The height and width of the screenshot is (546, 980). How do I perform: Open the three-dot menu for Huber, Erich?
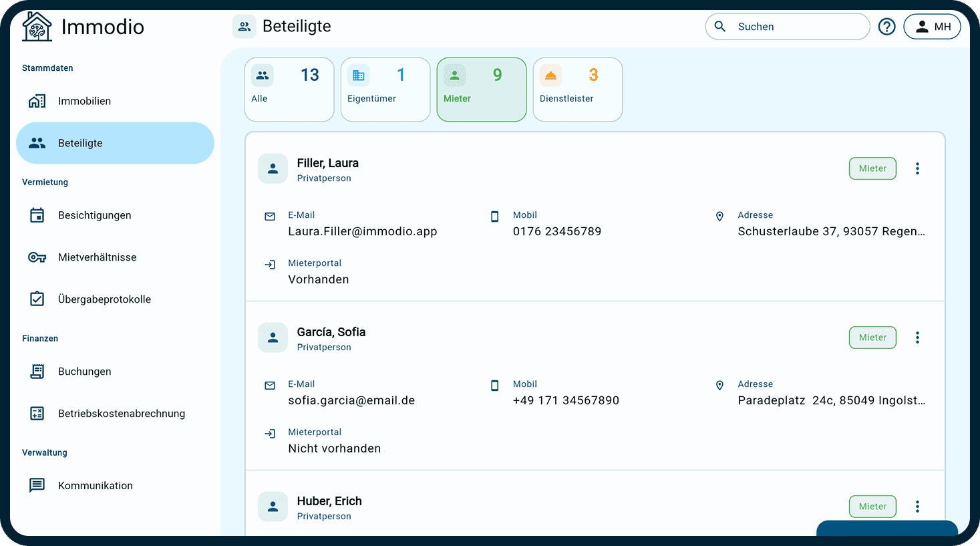917,507
